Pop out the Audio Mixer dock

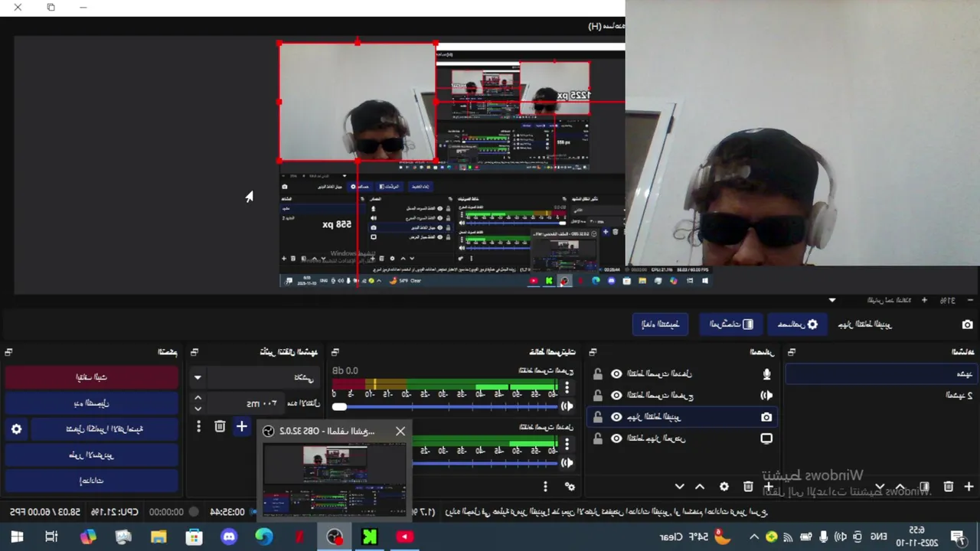[335, 352]
